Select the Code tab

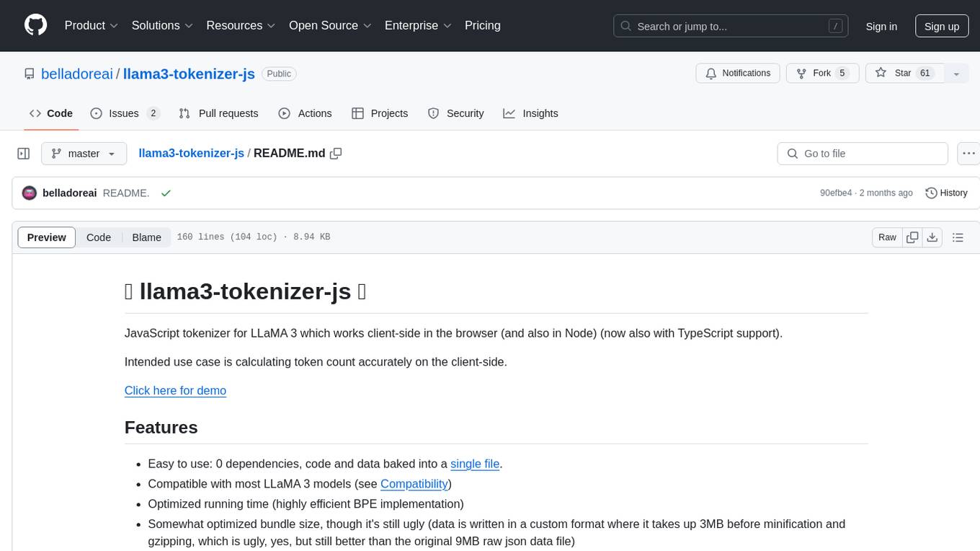tap(50, 113)
